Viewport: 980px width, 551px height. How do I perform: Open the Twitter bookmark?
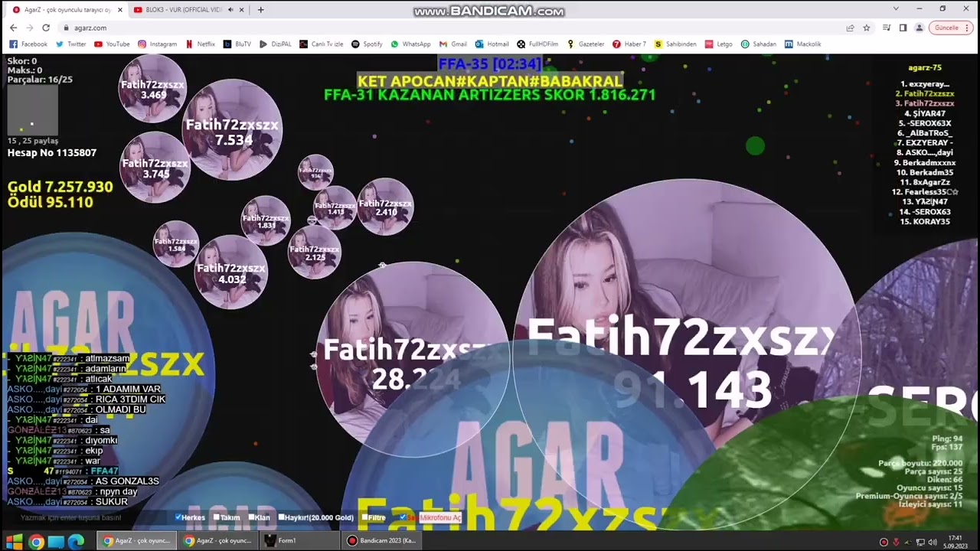click(70, 44)
